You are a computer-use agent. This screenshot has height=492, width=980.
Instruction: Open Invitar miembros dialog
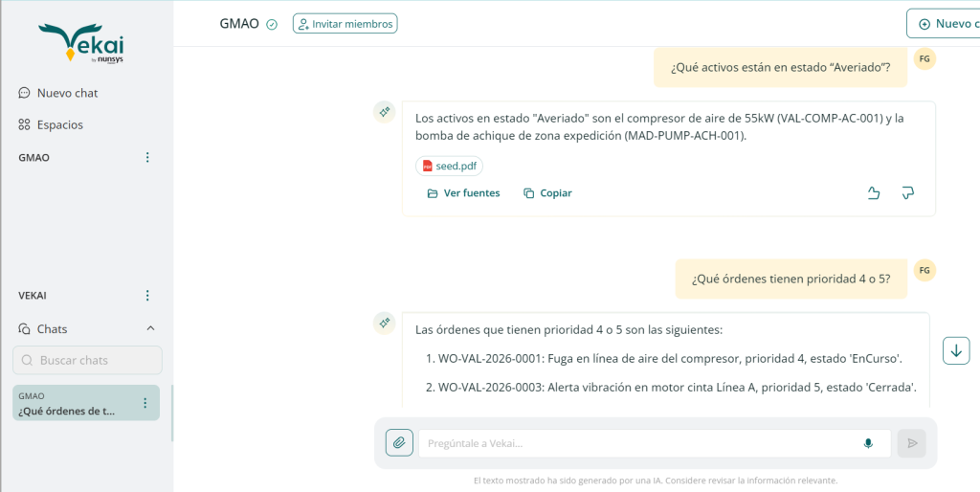[345, 24]
